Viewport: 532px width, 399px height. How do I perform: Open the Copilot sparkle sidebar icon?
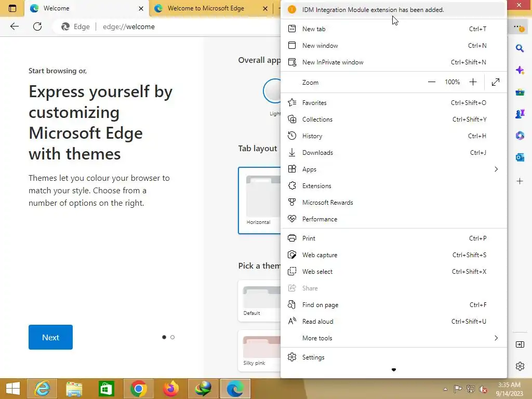(520, 70)
